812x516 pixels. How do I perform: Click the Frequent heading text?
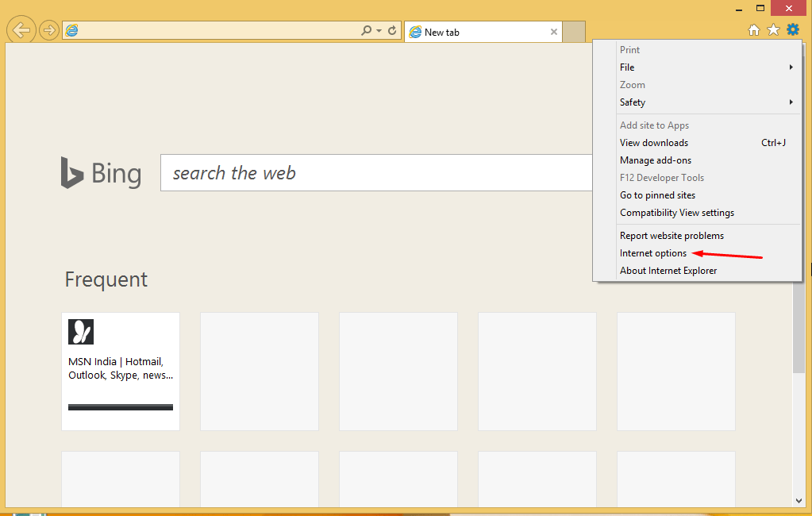tap(106, 279)
